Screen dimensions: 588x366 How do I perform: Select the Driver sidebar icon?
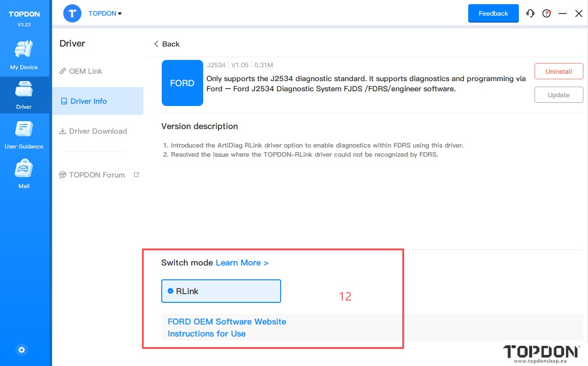24,89
